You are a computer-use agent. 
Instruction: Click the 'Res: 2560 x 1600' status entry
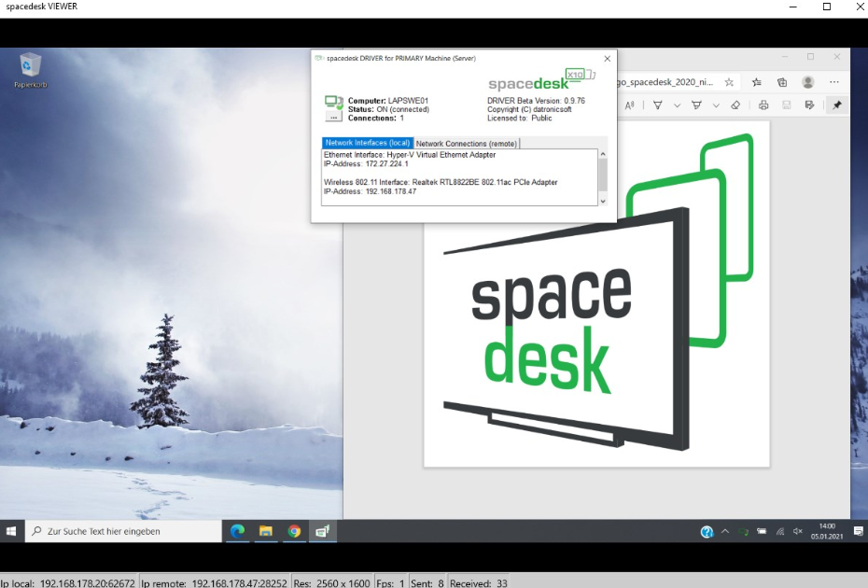(331, 582)
